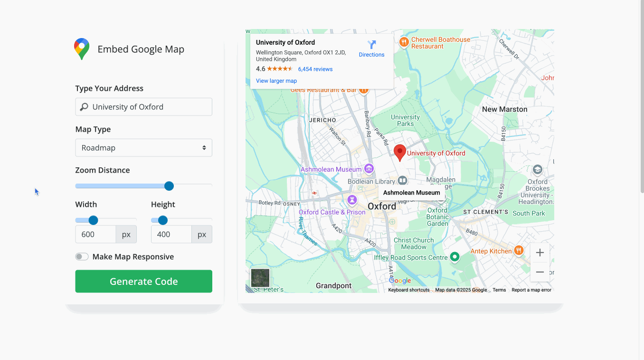Screen dimensions: 644x360
Task: Click the South Park map label
Action: click(529, 214)
